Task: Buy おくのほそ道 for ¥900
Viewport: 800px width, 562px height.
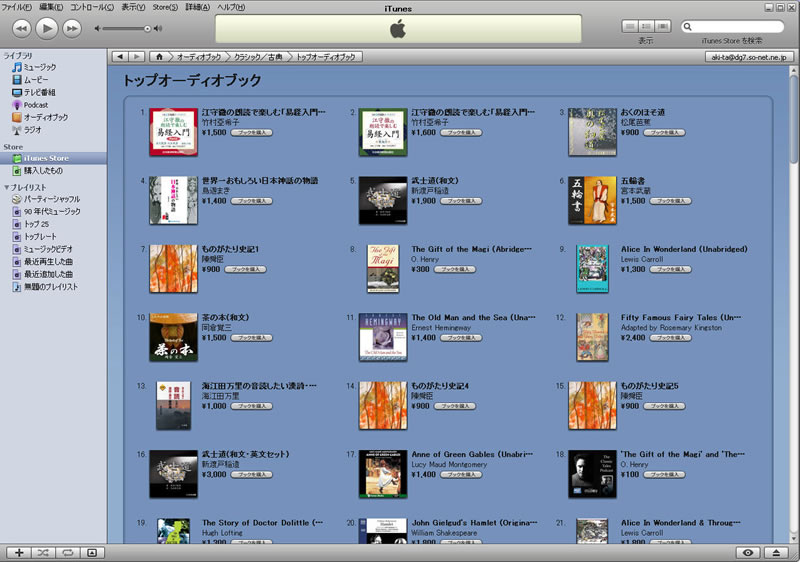Action: click(x=664, y=133)
